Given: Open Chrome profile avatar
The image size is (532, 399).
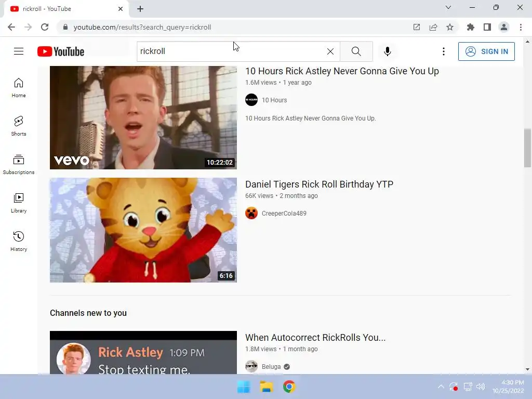Looking at the screenshot, I should pyautogui.click(x=504, y=27).
